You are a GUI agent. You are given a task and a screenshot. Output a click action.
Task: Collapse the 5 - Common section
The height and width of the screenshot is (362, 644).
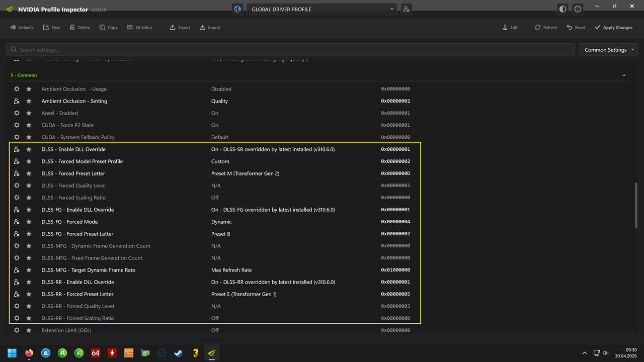coord(624,75)
